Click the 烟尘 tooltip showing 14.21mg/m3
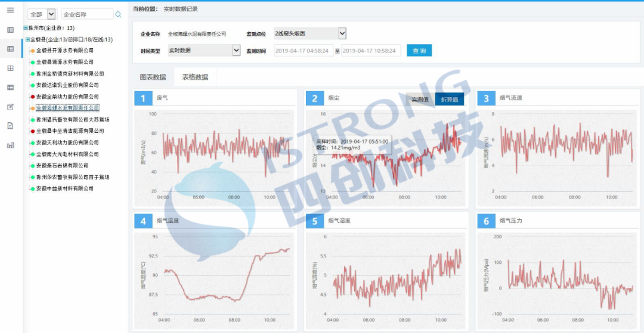644x333 pixels. click(x=352, y=144)
